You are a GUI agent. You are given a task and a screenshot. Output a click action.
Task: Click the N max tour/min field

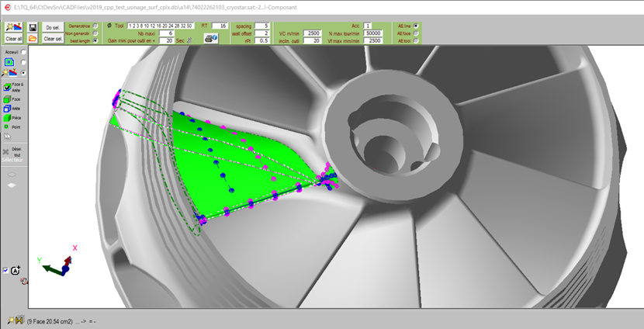(x=373, y=33)
